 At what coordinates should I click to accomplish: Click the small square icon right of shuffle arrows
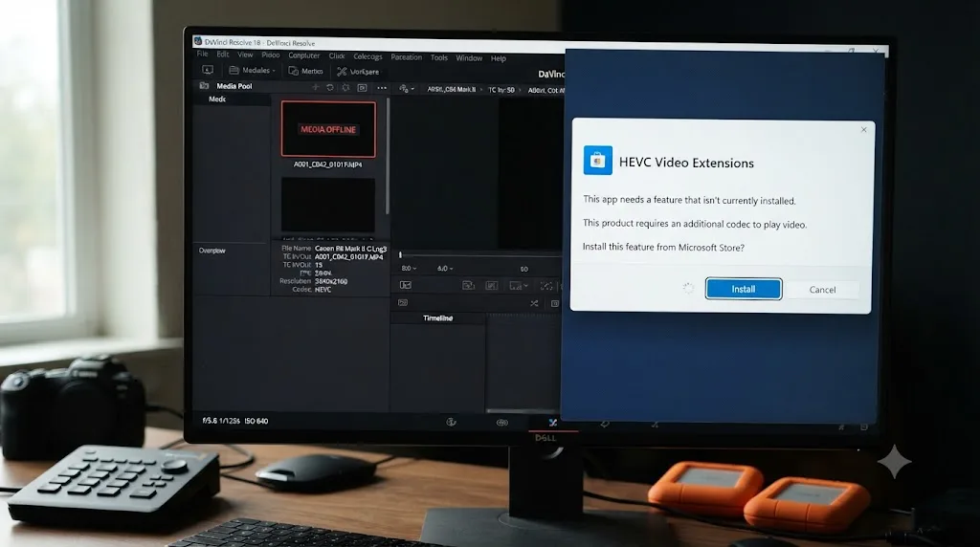tap(554, 303)
